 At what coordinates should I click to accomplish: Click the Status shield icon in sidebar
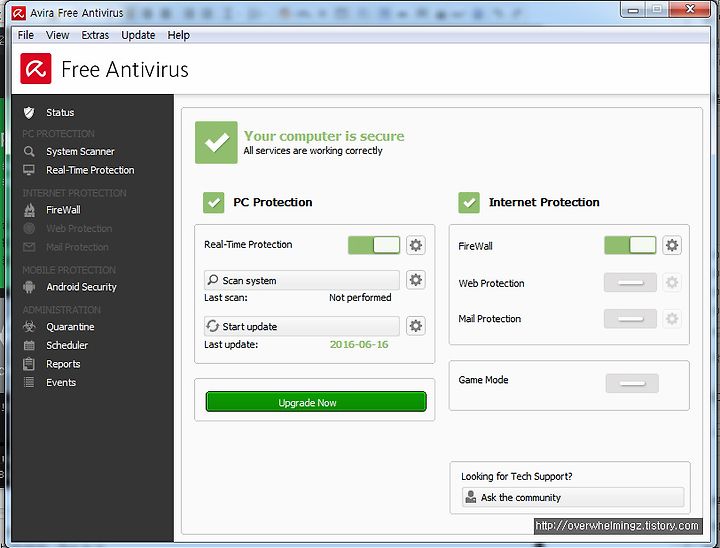coord(29,113)
